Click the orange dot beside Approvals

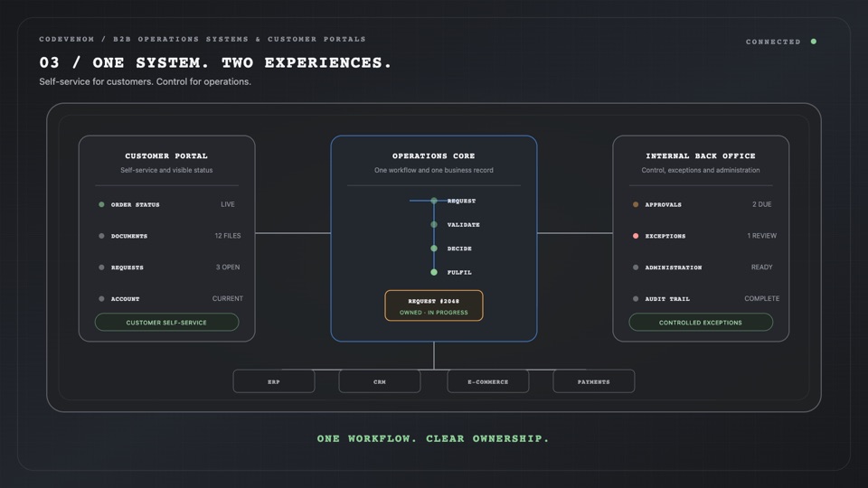pos(636,204)
